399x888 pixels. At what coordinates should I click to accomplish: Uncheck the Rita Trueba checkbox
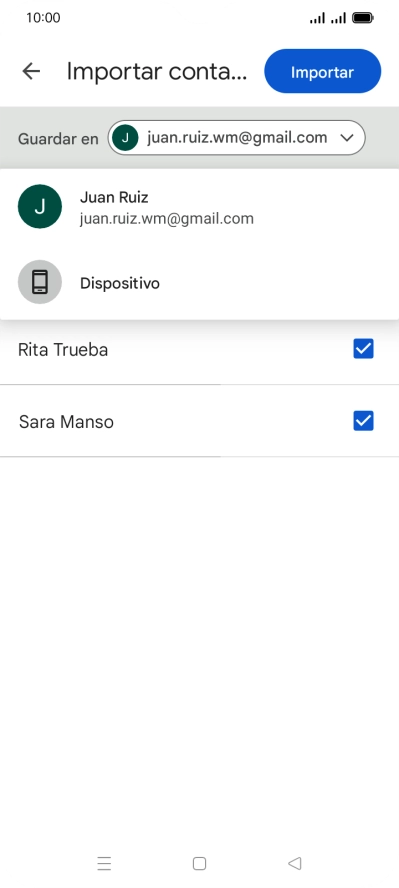point(363,349)
